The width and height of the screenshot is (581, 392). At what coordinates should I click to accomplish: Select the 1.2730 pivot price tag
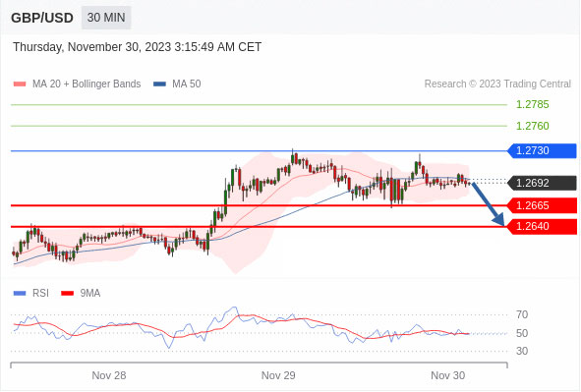542,150
